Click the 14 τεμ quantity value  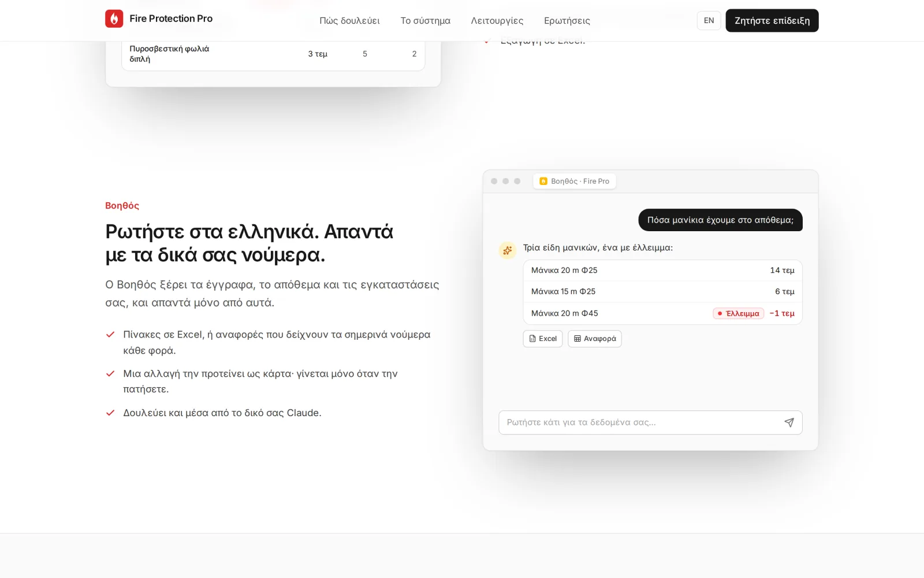point(782,271)
